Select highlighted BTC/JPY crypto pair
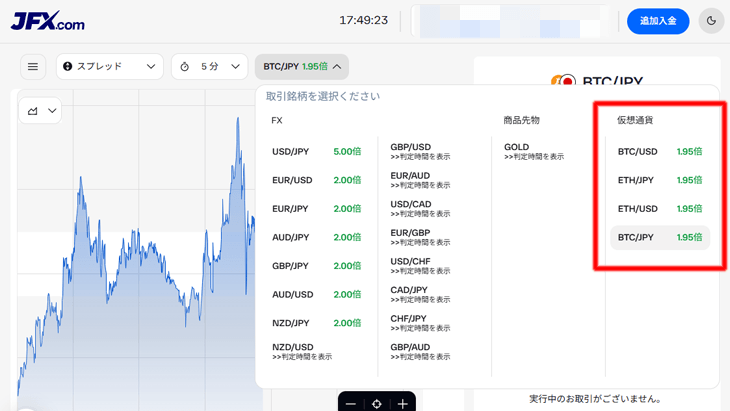The image size is (730, 411). point(660,237)
